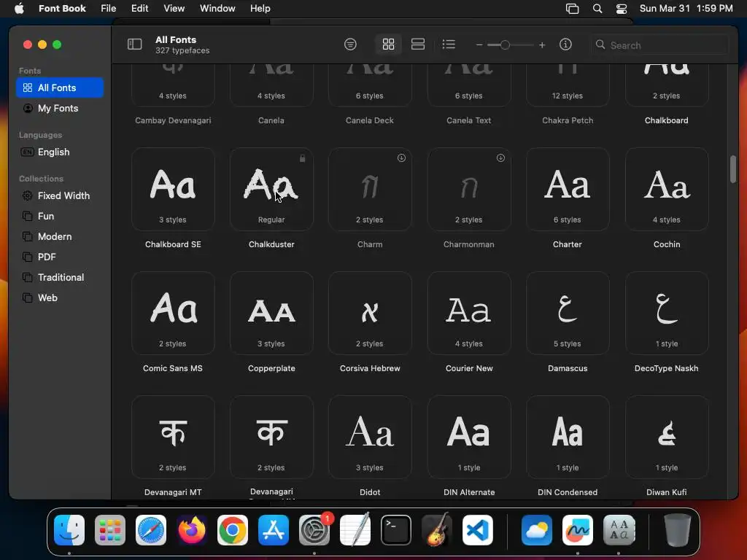Screen dimensions: 747x560
Task: Click the Stage Manager icon in menu bar
Action: coord(572,9)
